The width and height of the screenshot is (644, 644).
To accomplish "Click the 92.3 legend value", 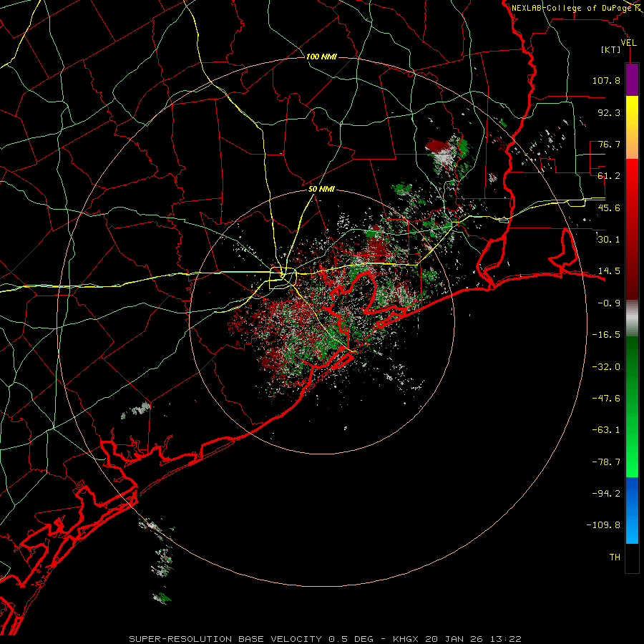I will 609,112.
